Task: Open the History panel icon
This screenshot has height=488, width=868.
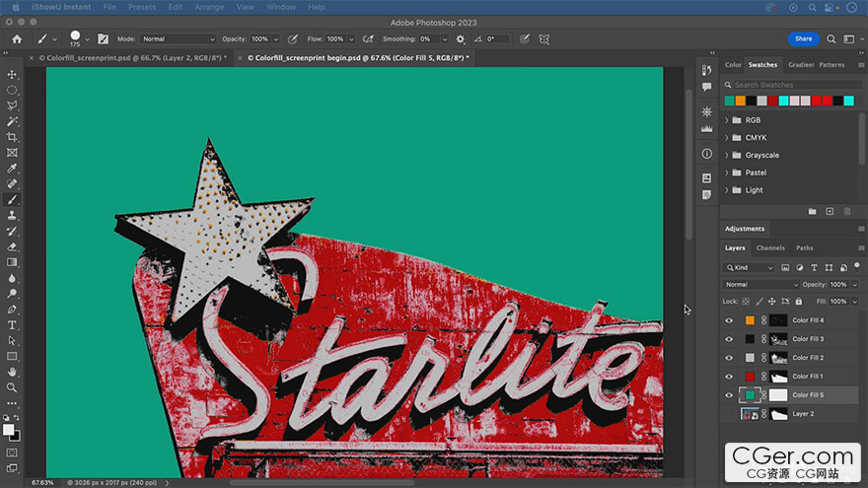Action: pos(706,70)
